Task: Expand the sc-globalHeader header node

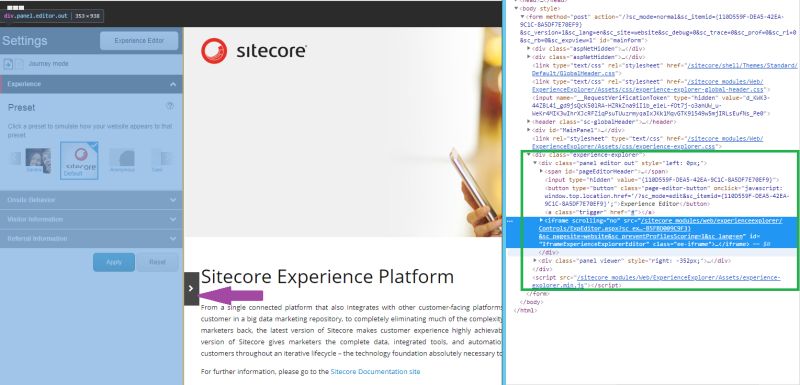Action: [x=529, y=122]
